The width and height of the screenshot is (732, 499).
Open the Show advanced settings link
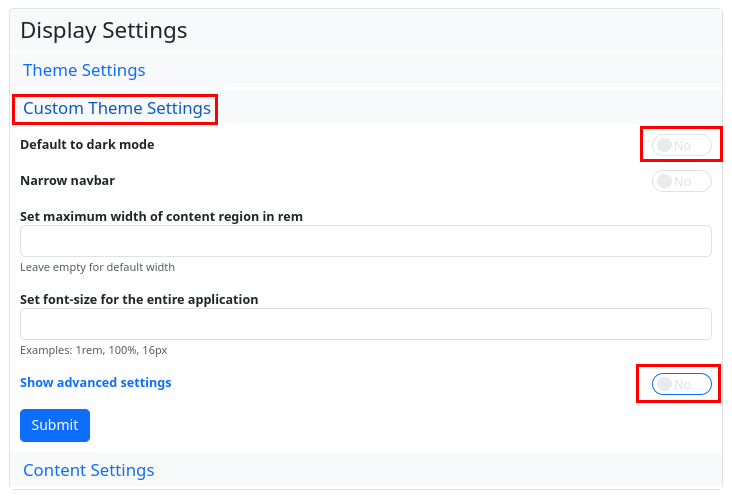tap(96, 382)
